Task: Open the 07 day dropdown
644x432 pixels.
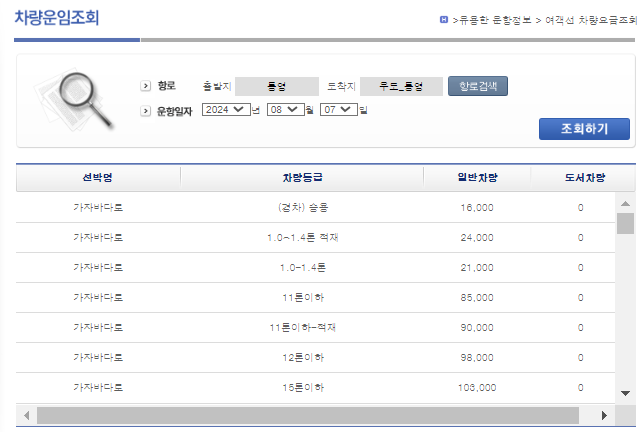Action: point(338,110)
